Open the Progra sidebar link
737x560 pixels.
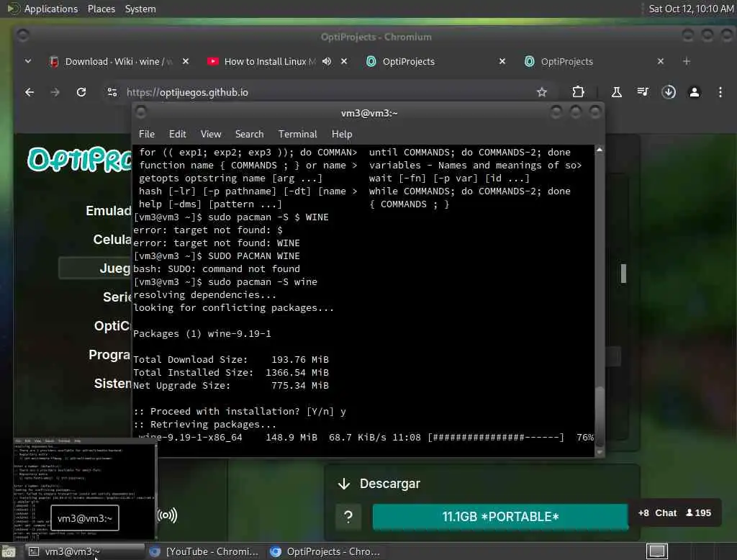[109, 354]
